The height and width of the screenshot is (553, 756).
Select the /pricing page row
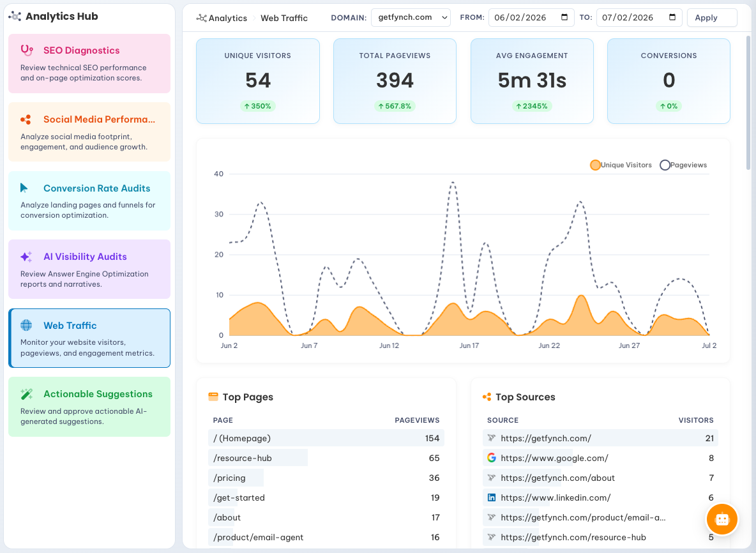pyautogui.click(x=326, y=477)
